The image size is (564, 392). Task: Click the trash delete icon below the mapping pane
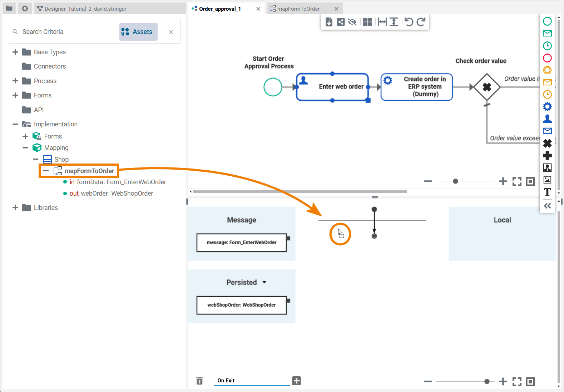199,381
